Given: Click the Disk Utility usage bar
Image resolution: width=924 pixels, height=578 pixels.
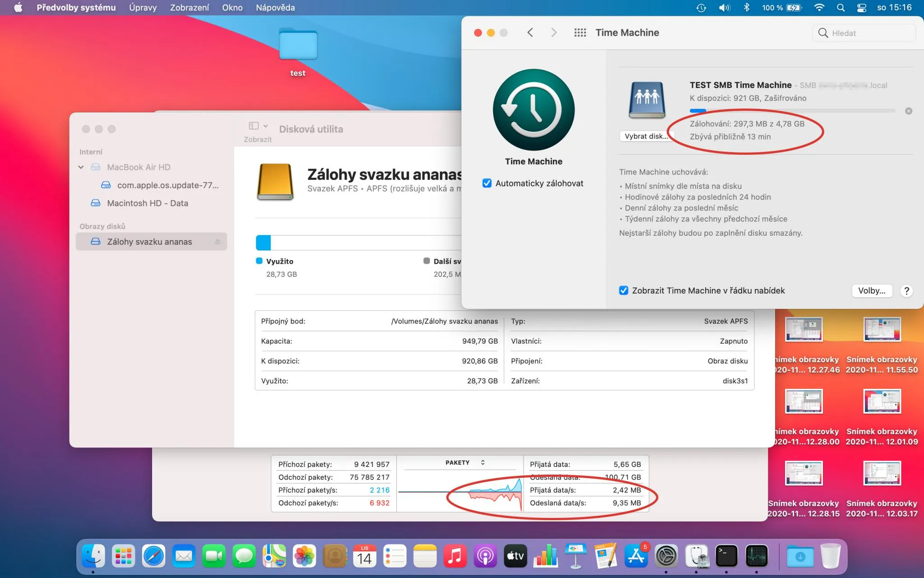Looking at the screenshot, I should click(x=358, y=243).
